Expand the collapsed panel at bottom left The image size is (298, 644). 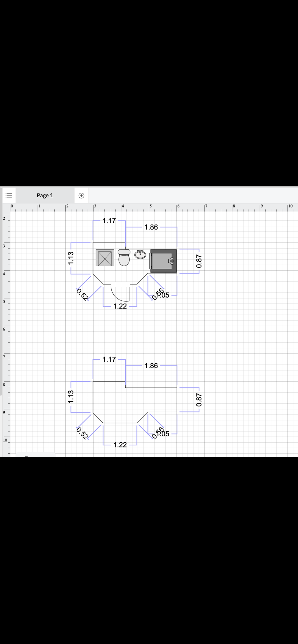tap(27, 456)
